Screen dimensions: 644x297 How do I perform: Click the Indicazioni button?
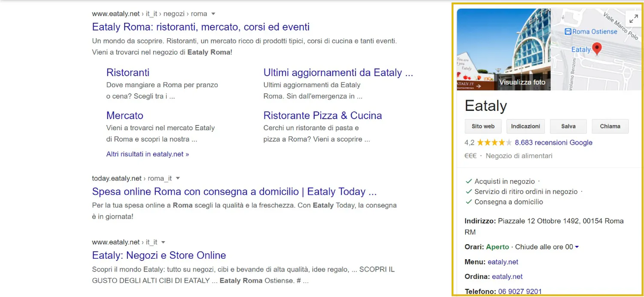(526, 126)
